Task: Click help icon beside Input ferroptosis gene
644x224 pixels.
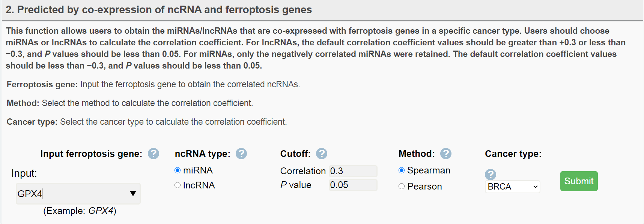Action: [x=153, y=154]
